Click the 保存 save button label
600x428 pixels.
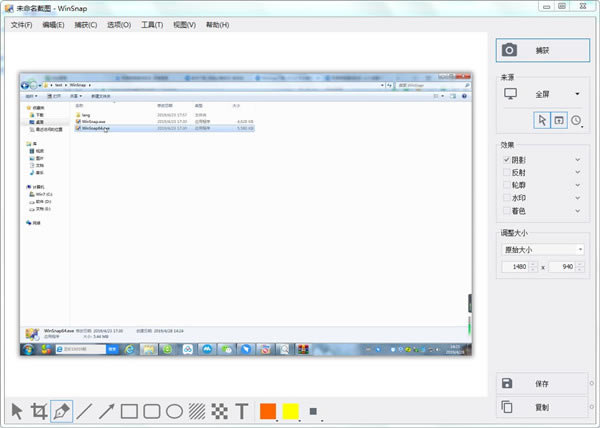pos(542,384)
